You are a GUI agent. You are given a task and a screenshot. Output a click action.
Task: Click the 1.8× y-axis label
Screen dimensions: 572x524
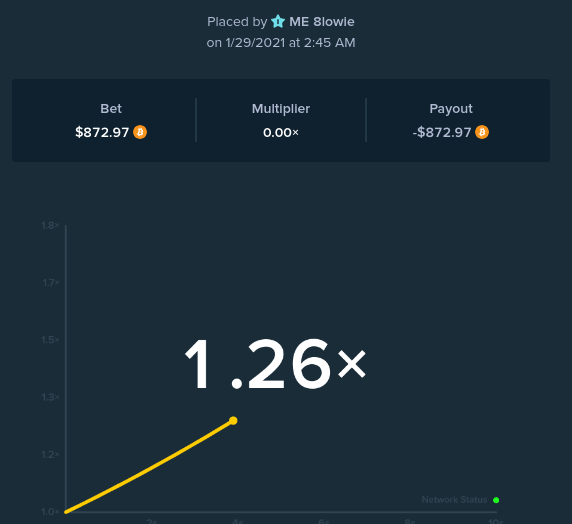pos(50,226)
